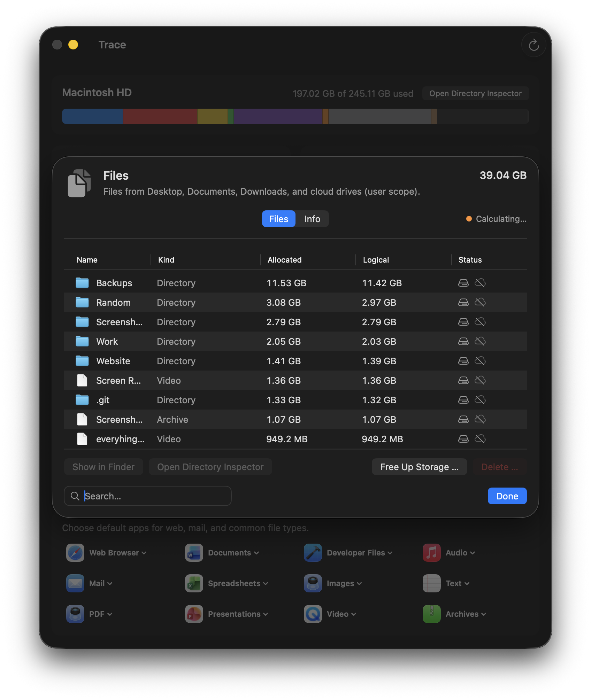The height and width of the screenshot is (700, 591).
Task: Select the PowerPoint presentations icon
Action: click(194, 614)
